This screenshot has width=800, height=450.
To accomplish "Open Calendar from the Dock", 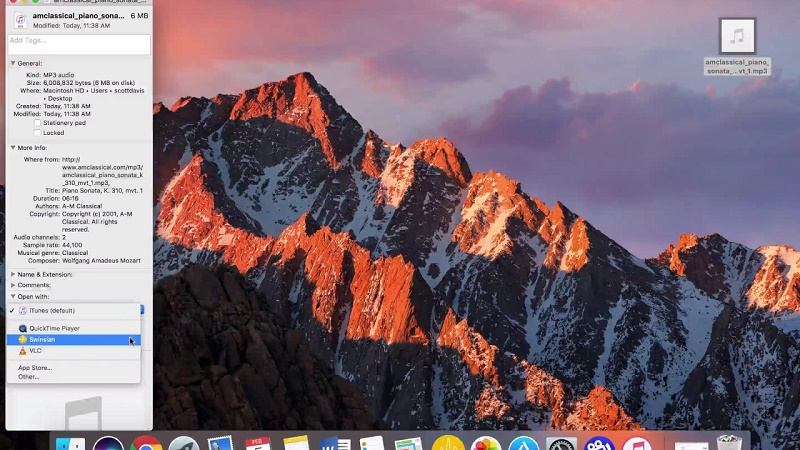I will pos(258,443).
